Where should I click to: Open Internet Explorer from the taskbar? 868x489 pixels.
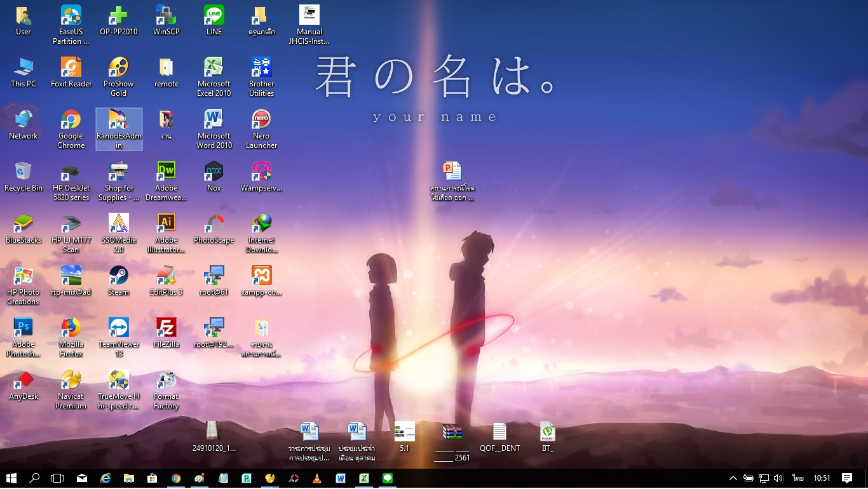(x=105, y=478)
